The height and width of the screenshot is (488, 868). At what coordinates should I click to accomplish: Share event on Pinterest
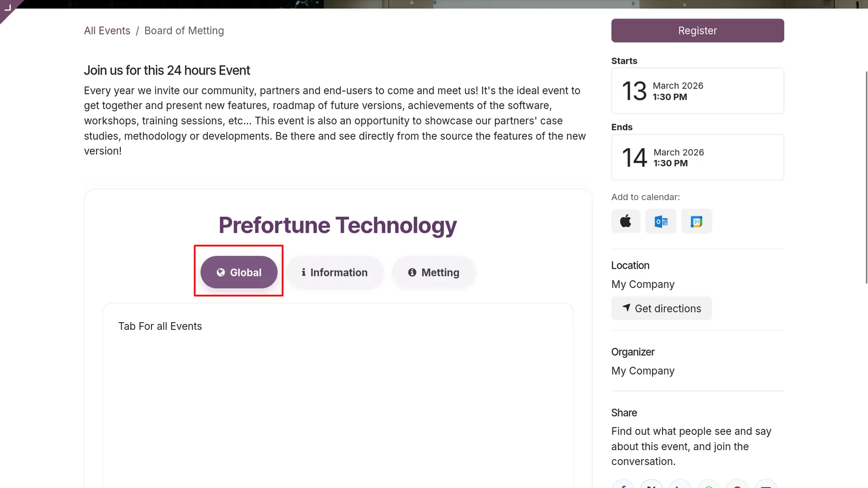click(x=737, y=484)
